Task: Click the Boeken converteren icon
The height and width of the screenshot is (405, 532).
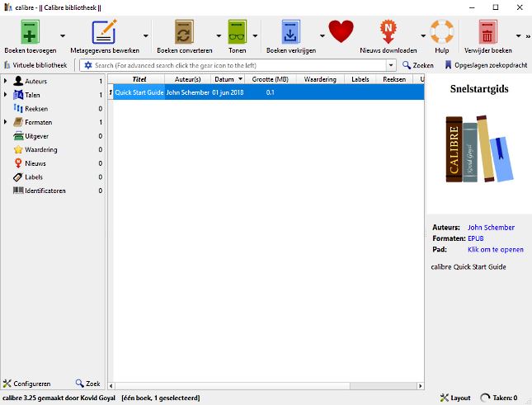Action: click(x=184, y=32)
